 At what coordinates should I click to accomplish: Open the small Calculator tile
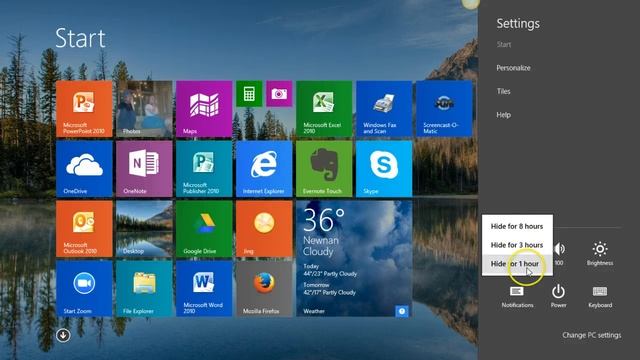pyautogui.click(x=249, y=94)
